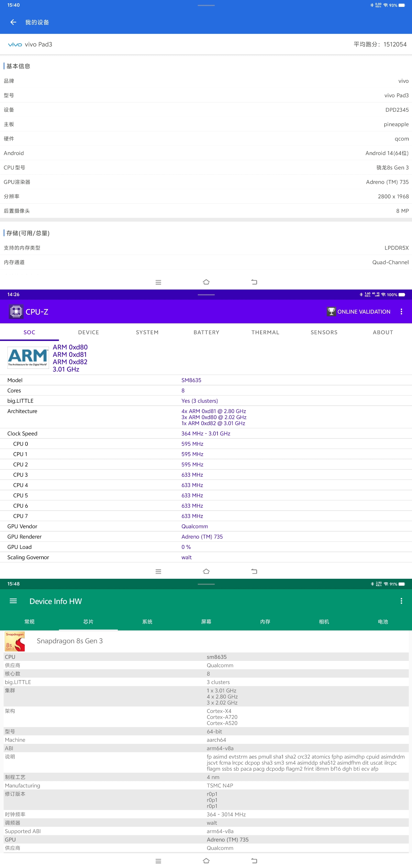This screenshot has height=868, width=412.
Task: Tap back icon in first screenshot navigation bar
Action: (254, 282)
